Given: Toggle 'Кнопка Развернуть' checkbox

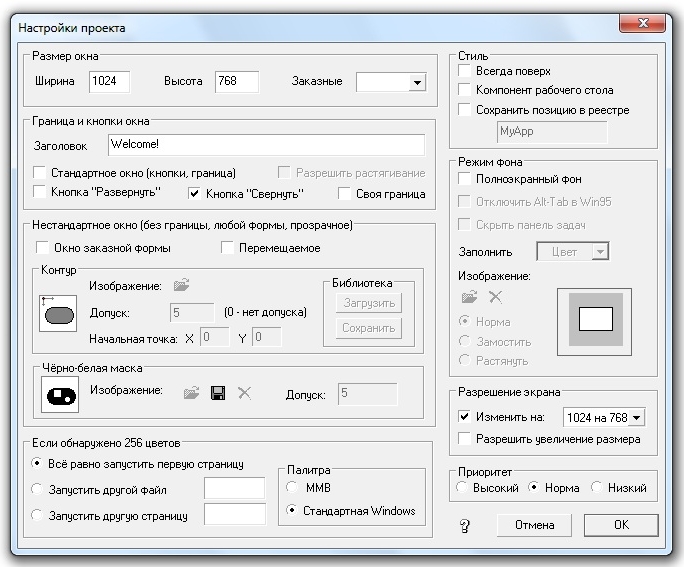Looking at the screenshot, I should 40,191.
